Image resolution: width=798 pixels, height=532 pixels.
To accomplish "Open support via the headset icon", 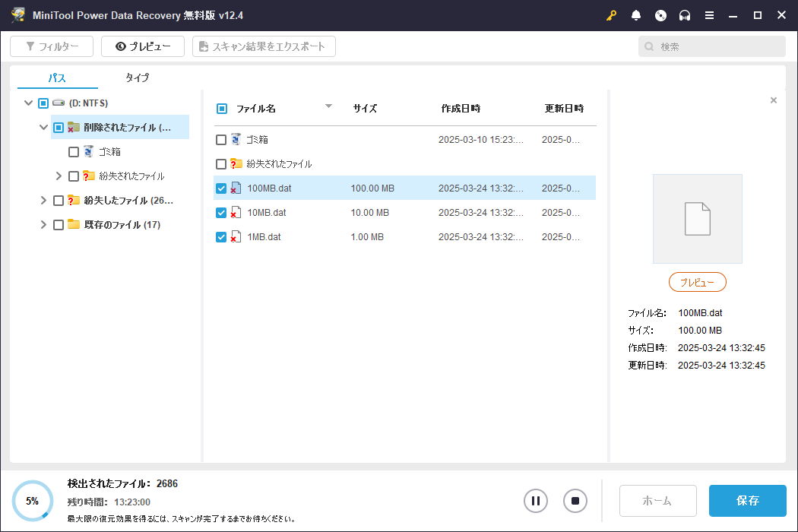I will coord(685,14).
